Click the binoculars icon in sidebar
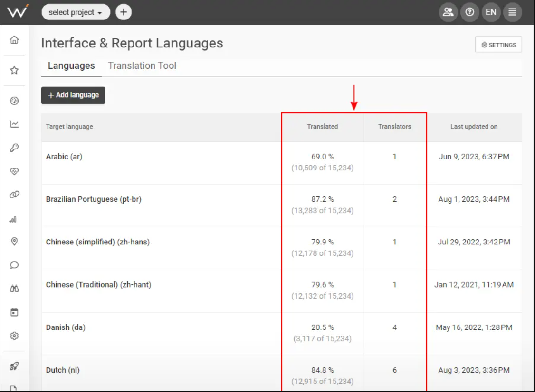 point(14,289)
